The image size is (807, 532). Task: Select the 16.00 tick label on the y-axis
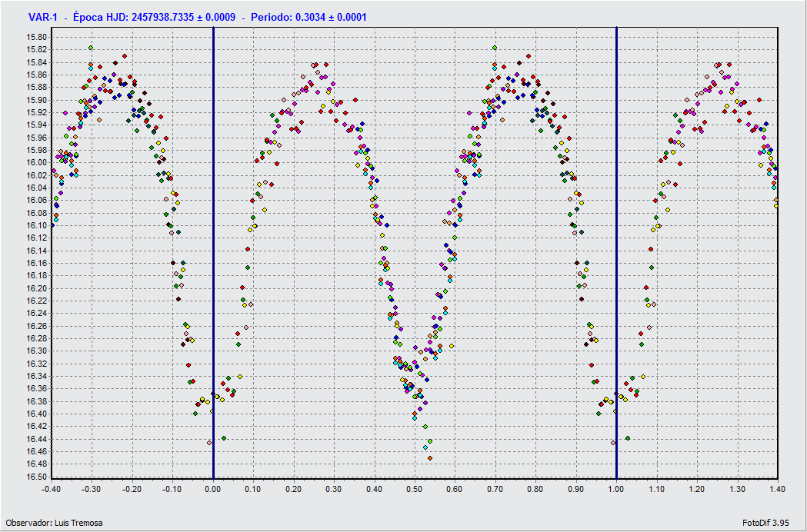(x=37, y=163)
